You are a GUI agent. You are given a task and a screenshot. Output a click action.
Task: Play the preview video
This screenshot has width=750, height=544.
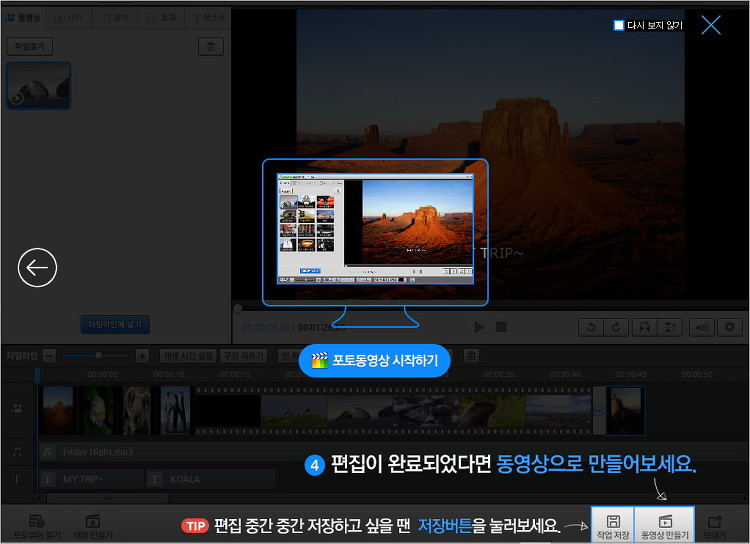(x=479, y=327)
